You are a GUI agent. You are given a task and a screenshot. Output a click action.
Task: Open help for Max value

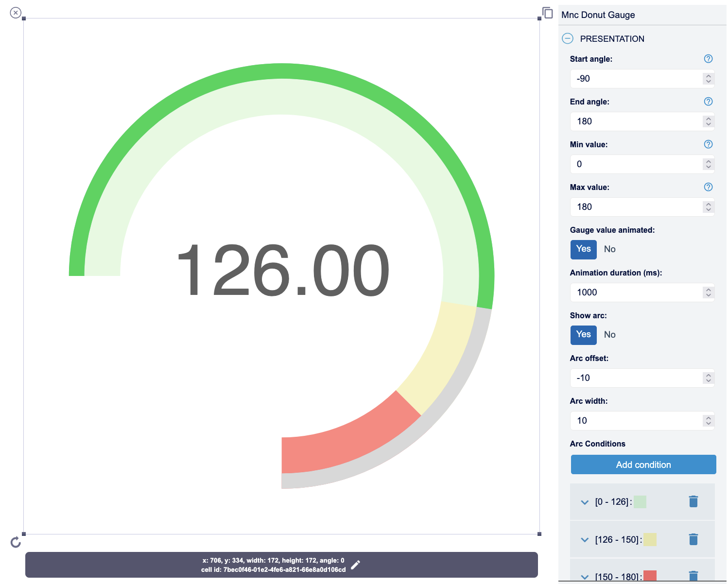708,187
